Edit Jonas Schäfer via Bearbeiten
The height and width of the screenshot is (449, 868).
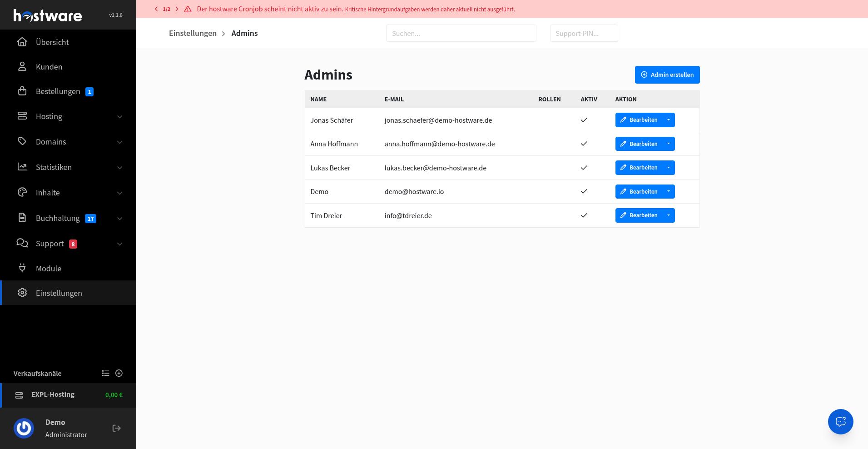click(639, 120)
